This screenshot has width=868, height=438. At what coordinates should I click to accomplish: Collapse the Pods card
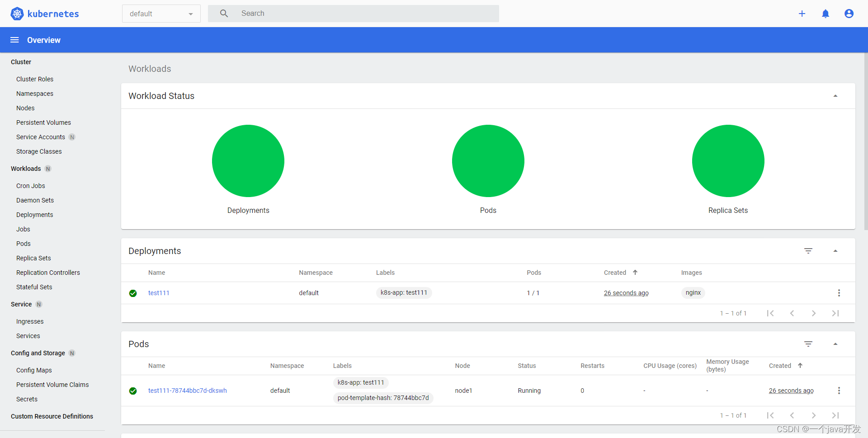[835, 344]
